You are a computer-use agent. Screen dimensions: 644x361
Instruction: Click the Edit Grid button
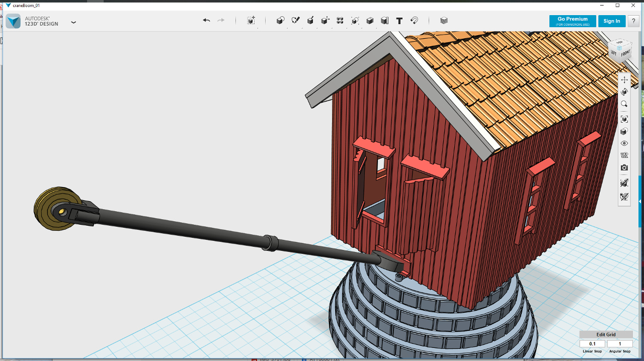606,334
